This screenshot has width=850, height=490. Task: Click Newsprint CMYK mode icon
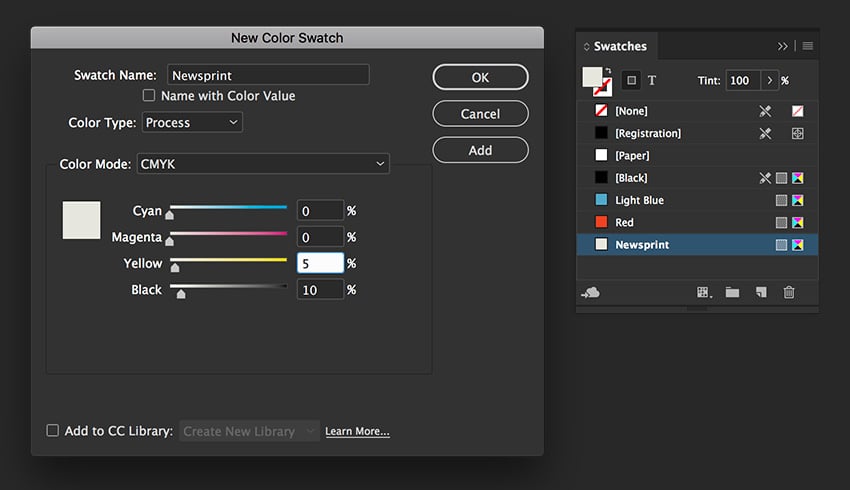797,245
